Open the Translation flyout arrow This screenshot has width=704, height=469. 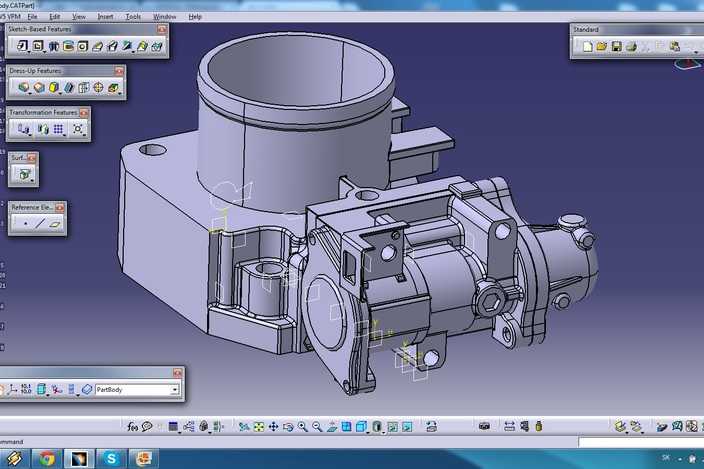pos(31,136)
